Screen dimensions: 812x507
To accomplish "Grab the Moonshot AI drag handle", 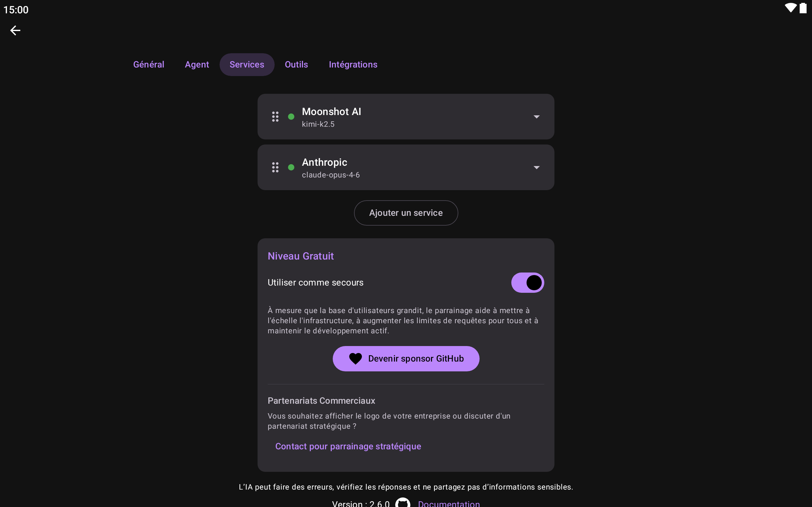I will click(x=275, y=117).
